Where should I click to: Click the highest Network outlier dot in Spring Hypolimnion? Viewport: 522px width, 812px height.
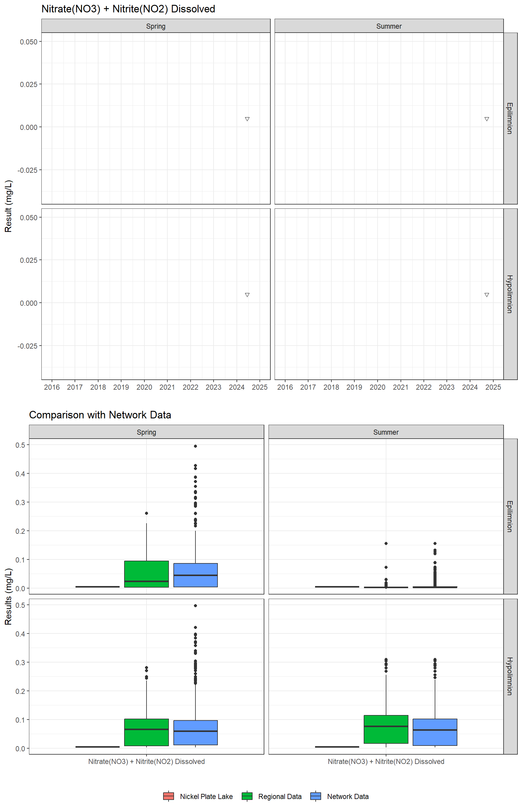[x=195, y=606]
